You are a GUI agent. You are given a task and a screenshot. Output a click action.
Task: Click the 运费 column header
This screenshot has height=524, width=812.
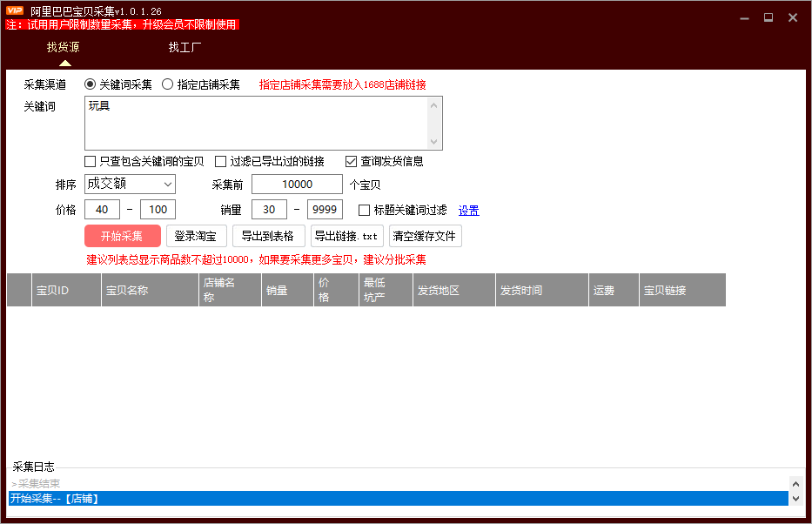[614, 290]
